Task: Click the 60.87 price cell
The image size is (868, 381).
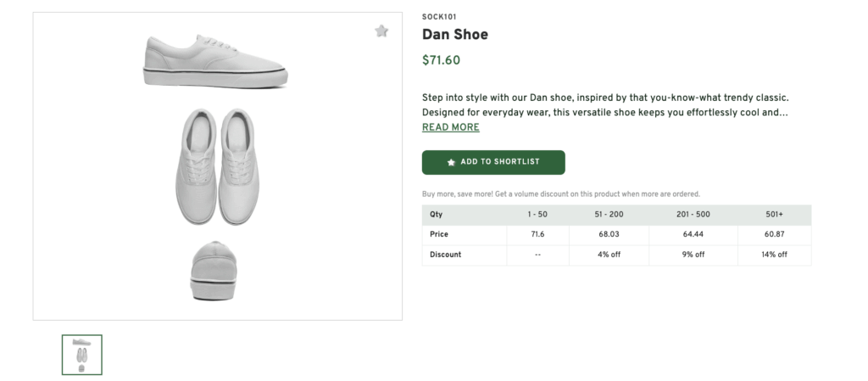Action: pyautogui.click(x=775, y=234)
